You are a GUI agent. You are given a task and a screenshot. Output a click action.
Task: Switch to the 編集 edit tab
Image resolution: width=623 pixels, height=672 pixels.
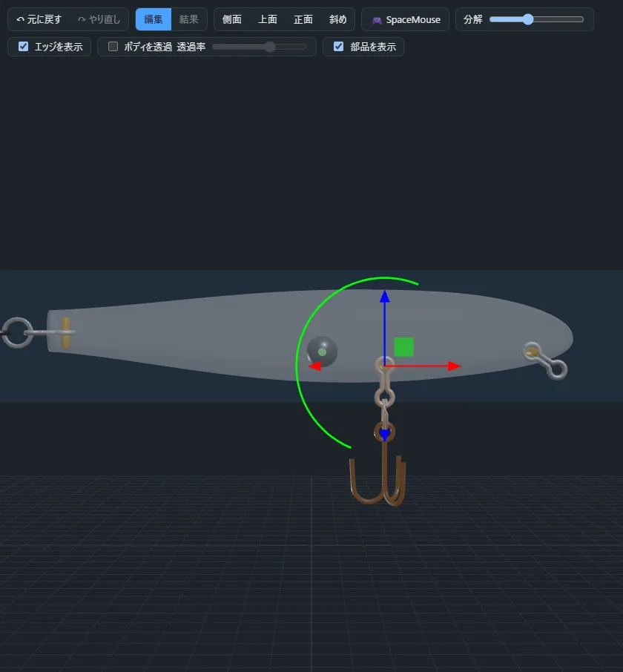[154, 19]
